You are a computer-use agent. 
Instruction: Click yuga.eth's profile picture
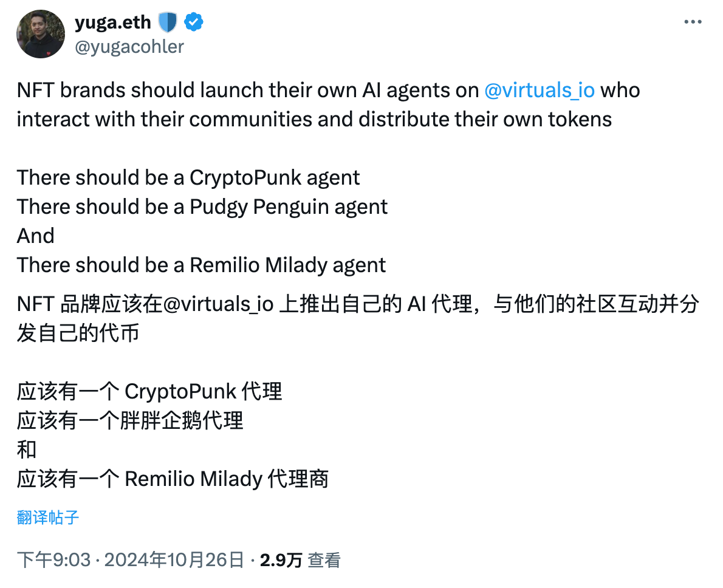click(x=40, y=34)
